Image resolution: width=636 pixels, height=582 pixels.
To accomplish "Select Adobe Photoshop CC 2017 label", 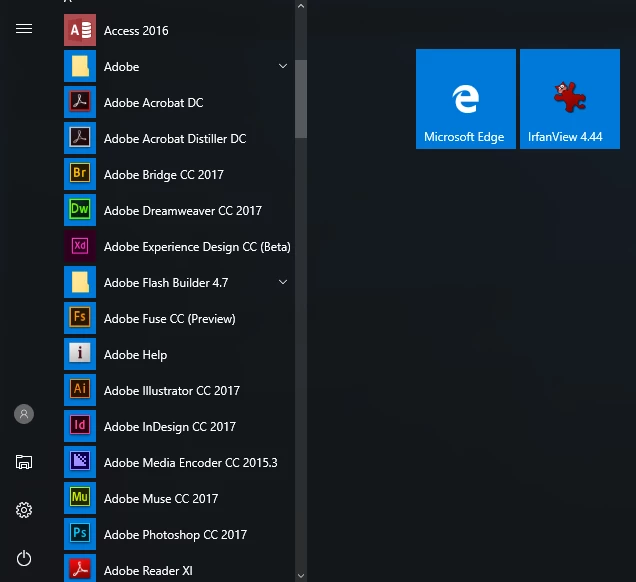I will (175, 535).
